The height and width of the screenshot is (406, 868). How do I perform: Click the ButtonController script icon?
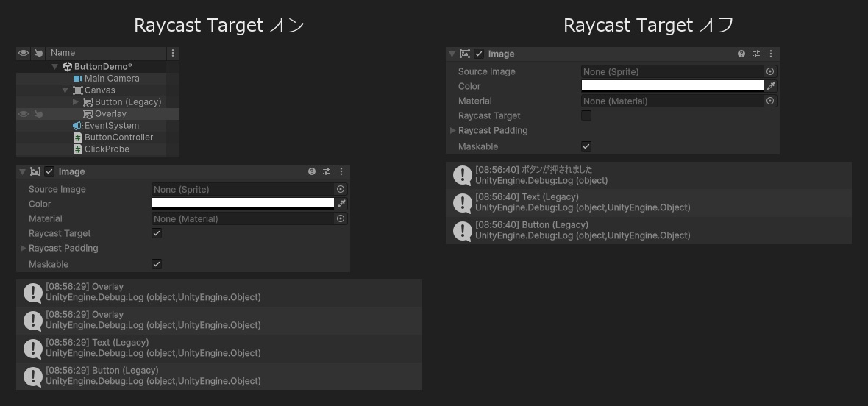coord(77,138)
